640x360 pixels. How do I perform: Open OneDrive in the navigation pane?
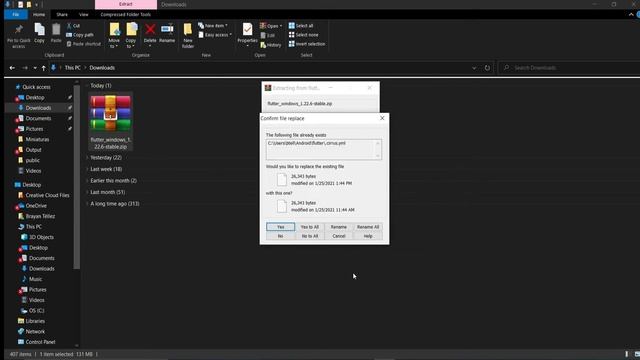click(x=36, y=206)
